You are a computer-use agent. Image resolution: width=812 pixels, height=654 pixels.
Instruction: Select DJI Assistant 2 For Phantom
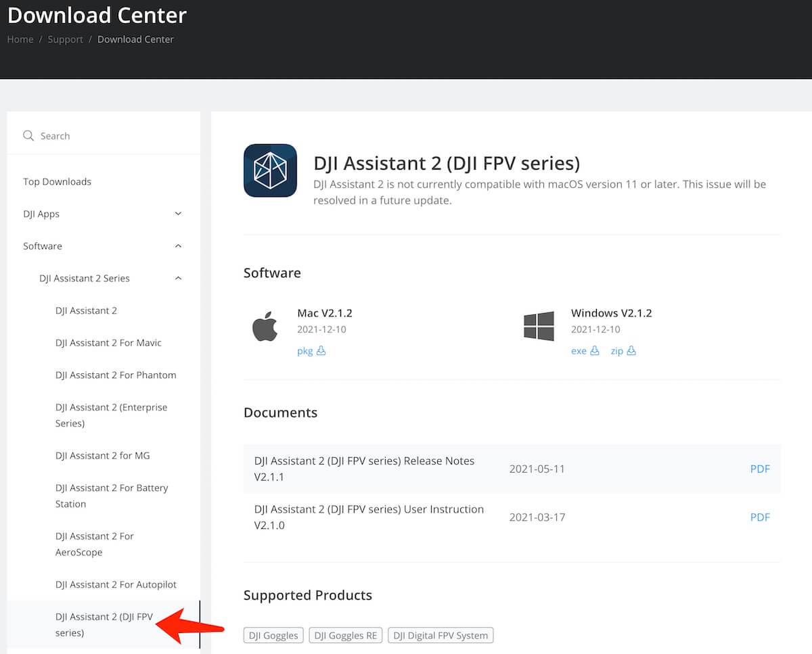click(116, 375)
